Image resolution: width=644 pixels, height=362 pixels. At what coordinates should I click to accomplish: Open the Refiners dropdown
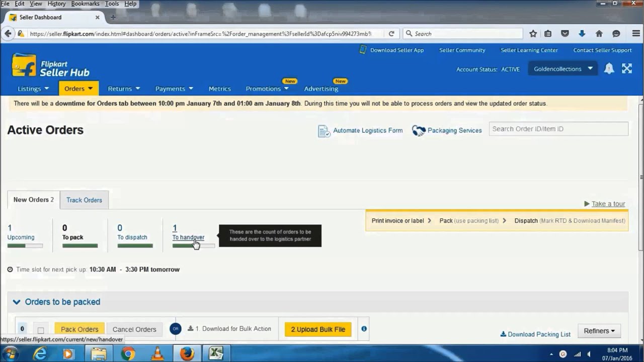(599, 331)
